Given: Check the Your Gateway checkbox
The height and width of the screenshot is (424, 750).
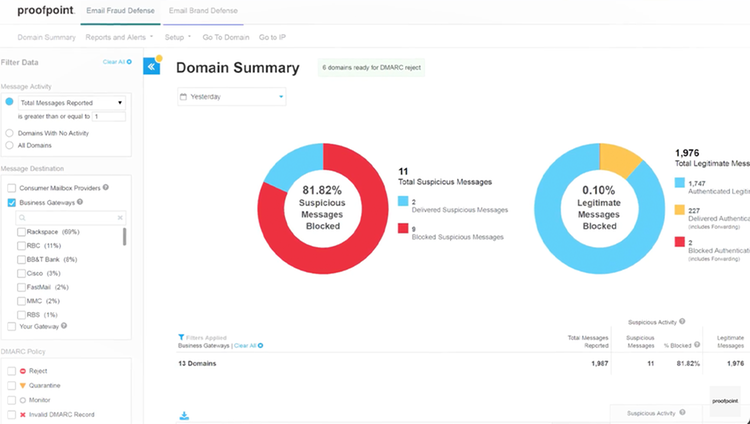Looking at the screenshot, I should [11, 326].
